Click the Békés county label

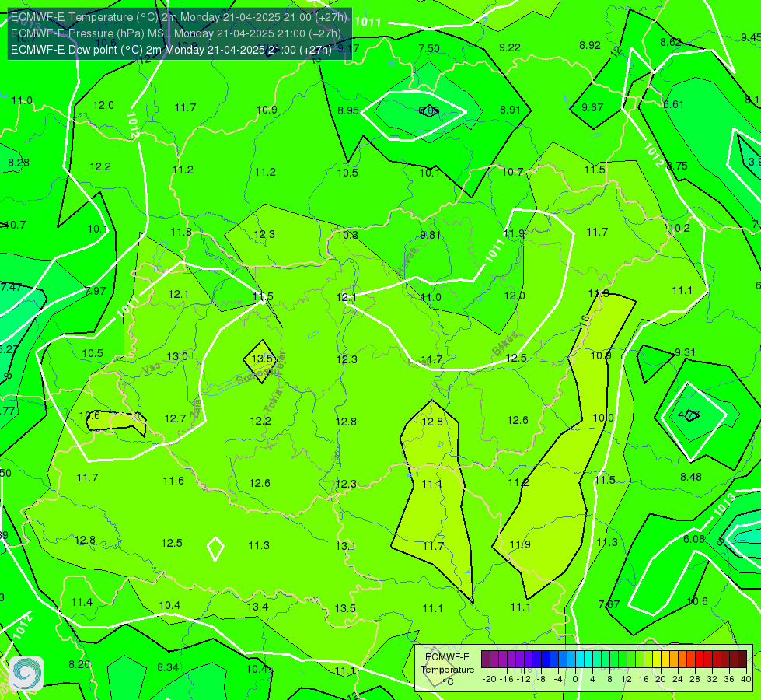[504, 344]
